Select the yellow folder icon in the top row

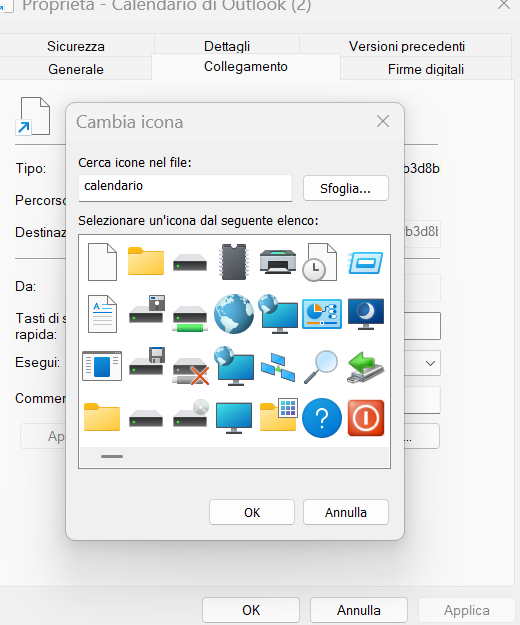click(146, 261)
